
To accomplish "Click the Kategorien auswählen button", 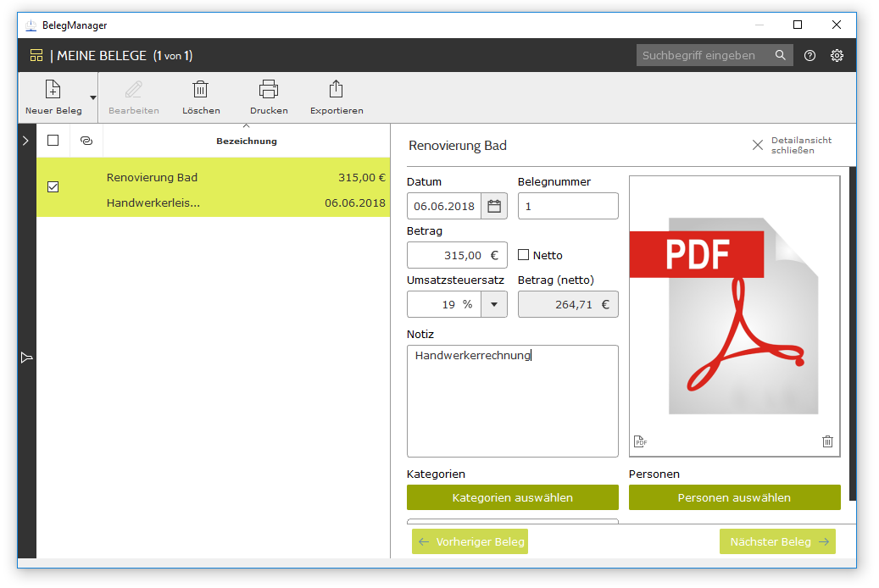I will point(513,497).
